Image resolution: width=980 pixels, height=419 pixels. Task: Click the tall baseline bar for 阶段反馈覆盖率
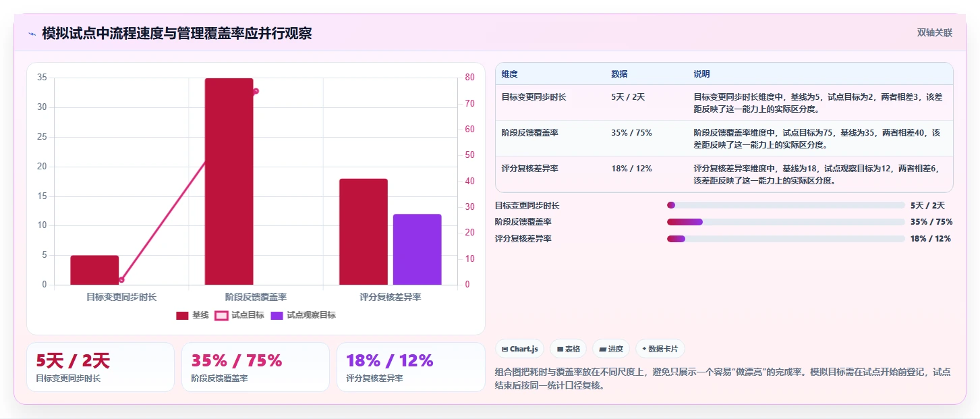229,181
